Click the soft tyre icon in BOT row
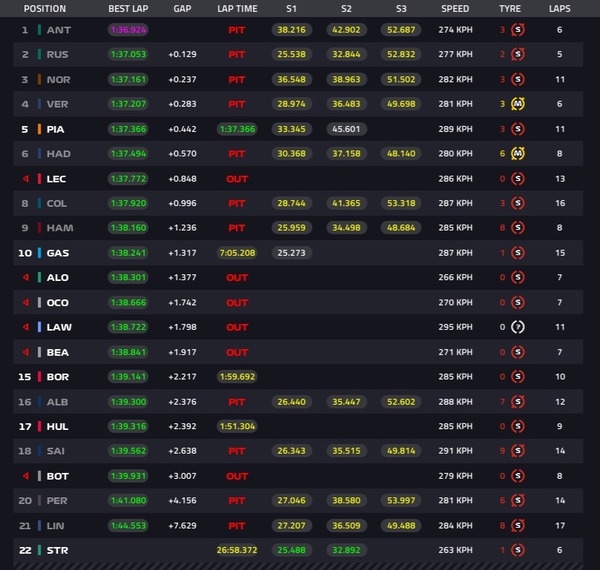The width and height of the screenshot is (600, 570). [517, 476]
